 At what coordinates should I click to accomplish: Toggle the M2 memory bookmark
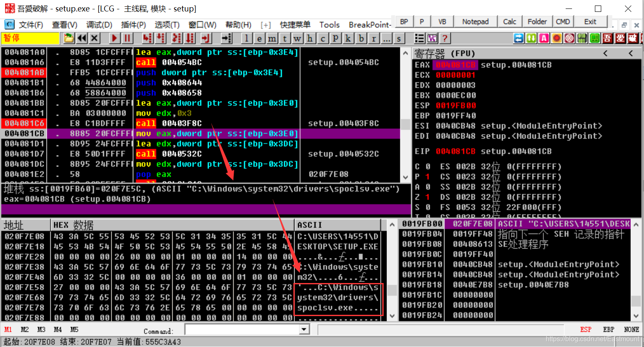(25, 330)
